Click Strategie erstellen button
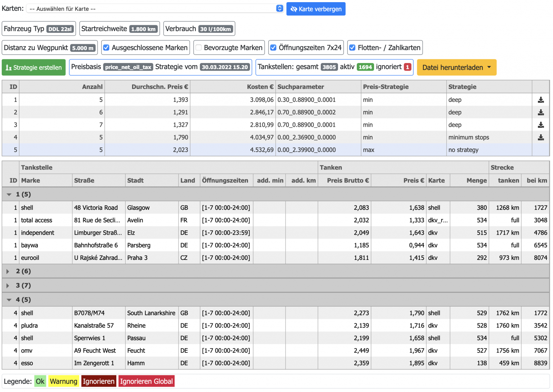 tap(33, 67)
